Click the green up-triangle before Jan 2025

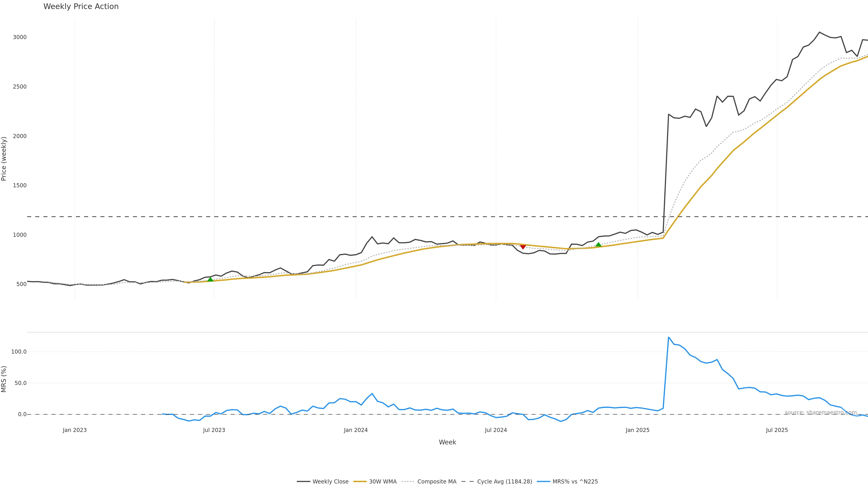pos(598,245)
